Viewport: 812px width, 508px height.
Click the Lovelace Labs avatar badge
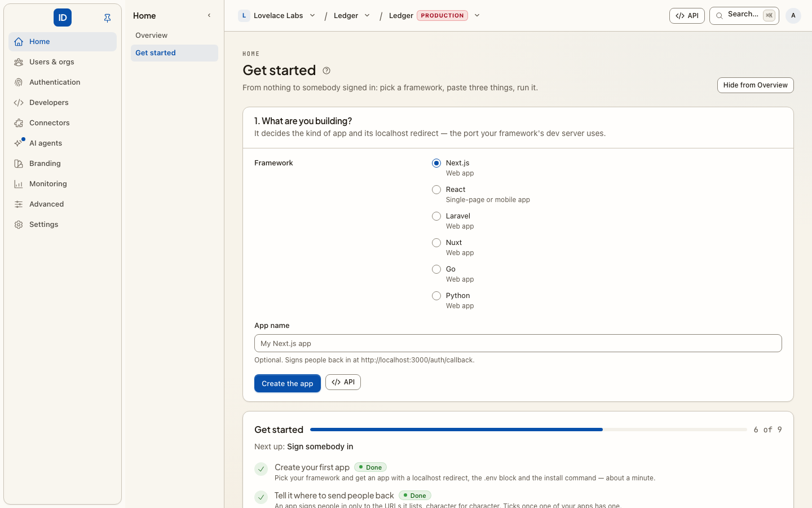pos(244,16)
